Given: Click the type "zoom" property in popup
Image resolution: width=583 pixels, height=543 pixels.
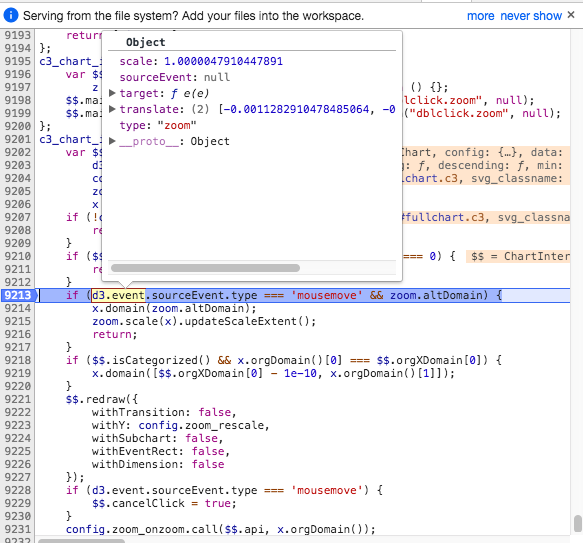Looking at the screenshot, I should coord(158,125).
